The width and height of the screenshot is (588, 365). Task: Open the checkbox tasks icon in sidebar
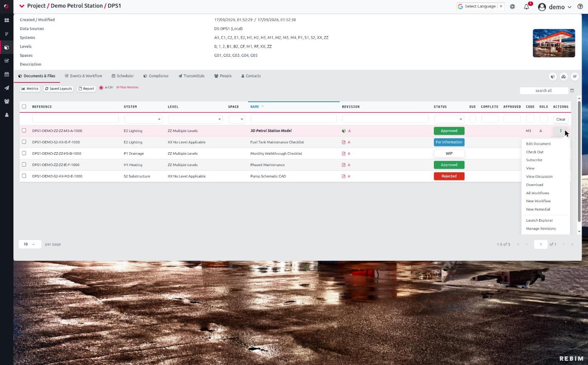tap(6, 61)
